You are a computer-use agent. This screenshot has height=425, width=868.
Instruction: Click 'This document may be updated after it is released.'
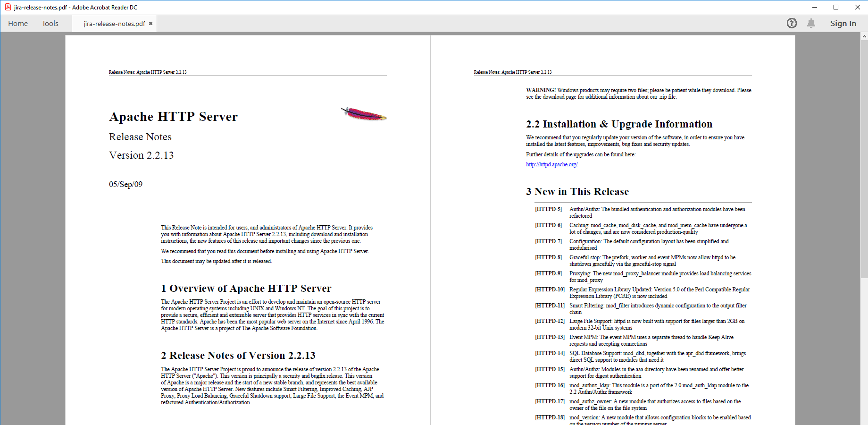click(217, 261)
